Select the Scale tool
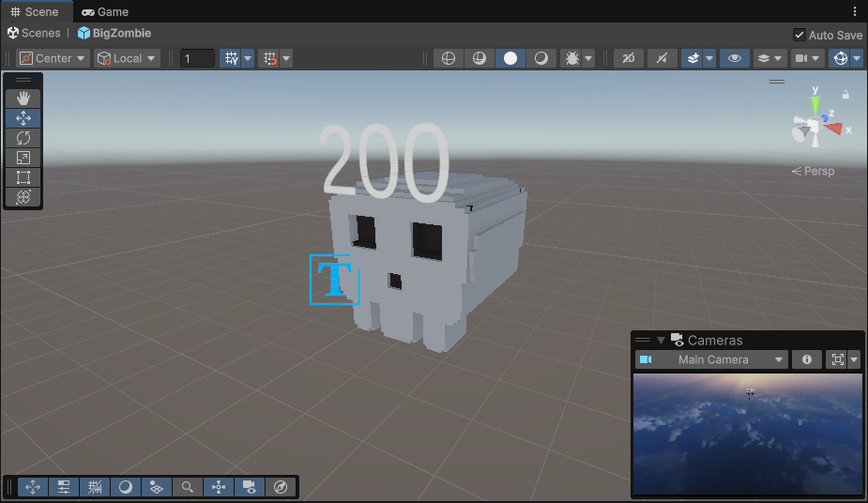The width and height of the screenshot is (868, 503). click(x=23, y=158)
